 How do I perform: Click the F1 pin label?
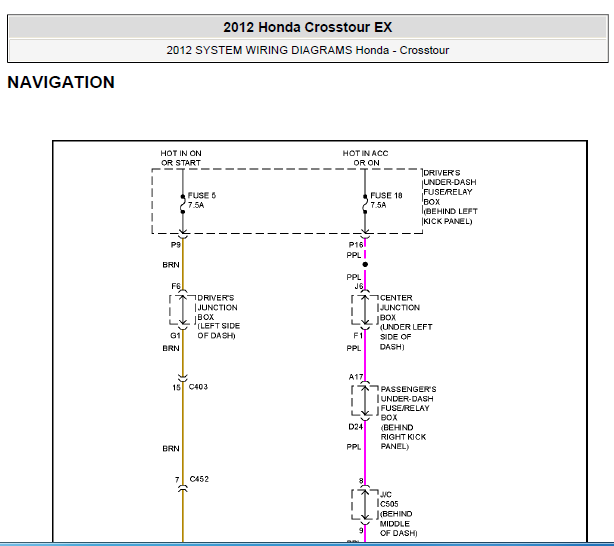[x=358, y=336]
